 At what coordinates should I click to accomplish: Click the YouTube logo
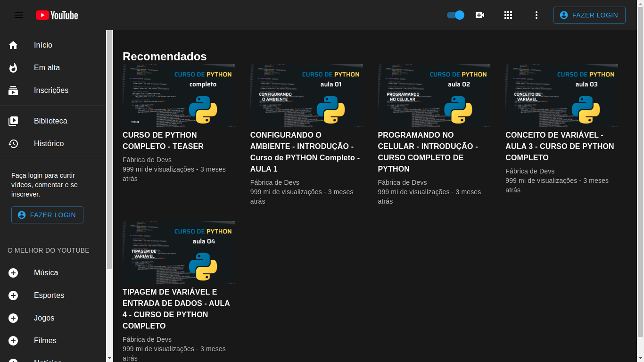click(x=57, y=15)
